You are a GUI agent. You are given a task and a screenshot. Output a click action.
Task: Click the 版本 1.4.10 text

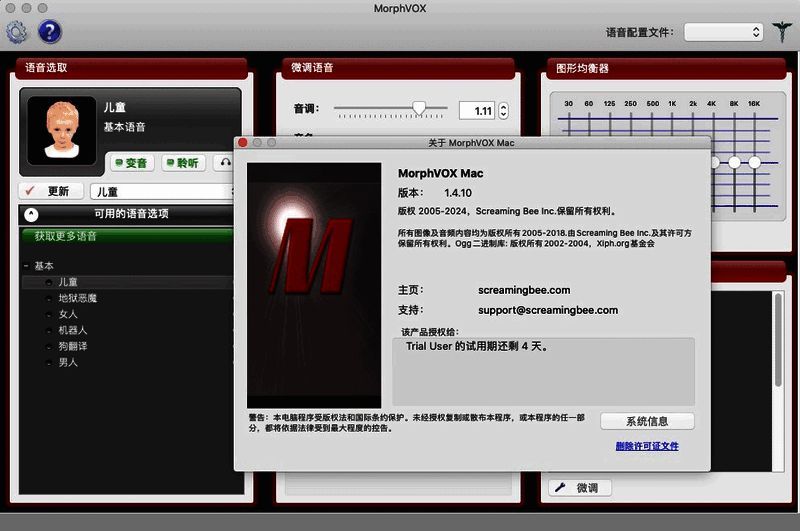(435, 193)
